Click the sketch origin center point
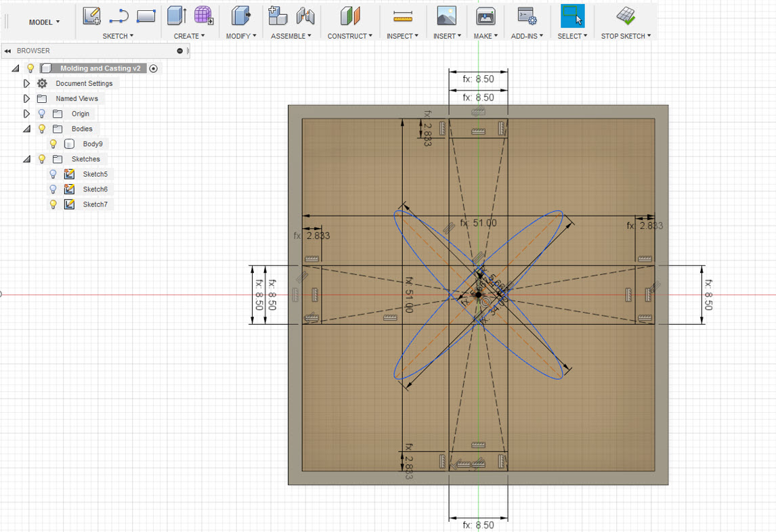Image resolution: width=776 pixels, height=532 pixels. (x=479, y=295)
